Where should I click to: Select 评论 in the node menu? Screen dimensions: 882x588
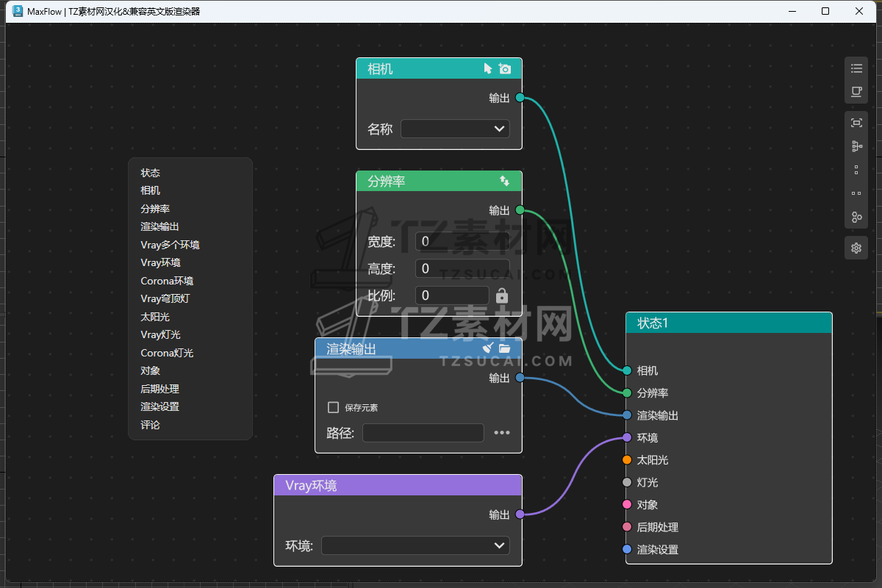151,425
